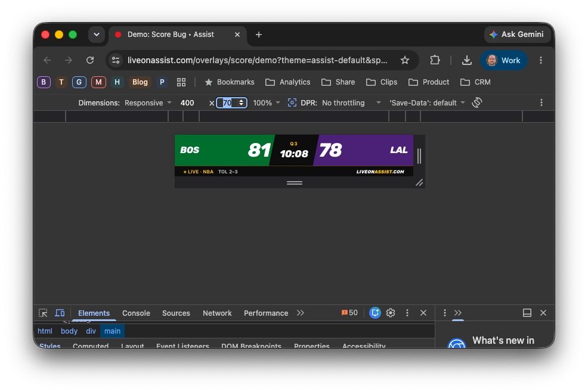Open the H bookmark shortcut
588x392 pixels.
(117, 82)
